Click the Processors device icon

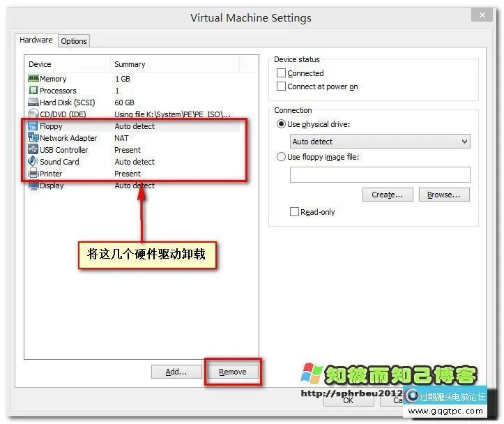[33, 91]
